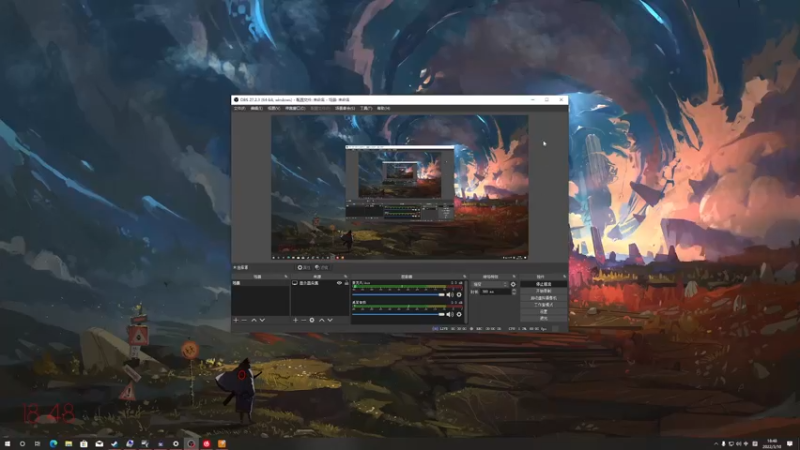Add a new scene with the plus icon
Image resolution: width=800 pixels, height=450 pixels.
[236, 320]
